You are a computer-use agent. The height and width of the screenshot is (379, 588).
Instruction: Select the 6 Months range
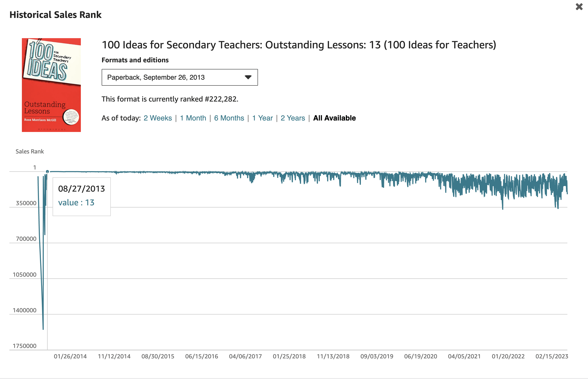click(x=229, y=118)
